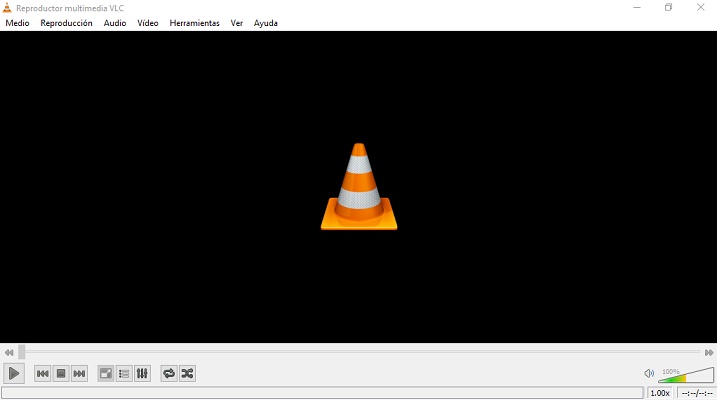
Task: Click the orange cone in video area
Action: [359, 187]
